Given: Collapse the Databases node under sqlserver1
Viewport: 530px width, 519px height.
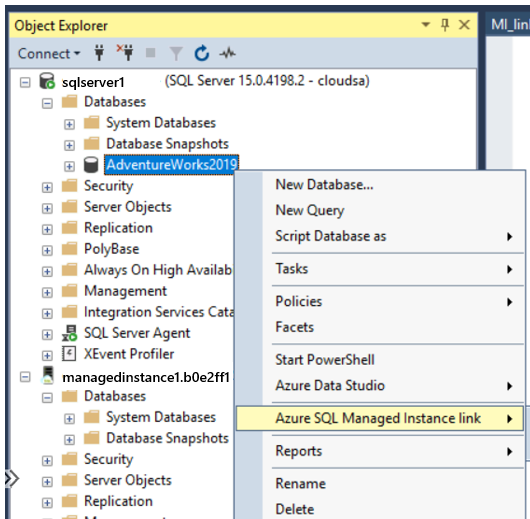Looking at the screenshot, I should click(x=47, y=103).
